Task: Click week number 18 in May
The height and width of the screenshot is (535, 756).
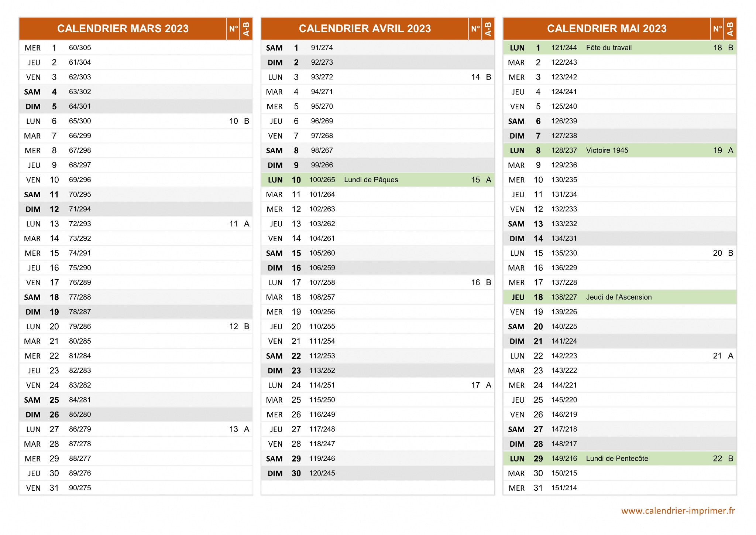Action: 718,48
